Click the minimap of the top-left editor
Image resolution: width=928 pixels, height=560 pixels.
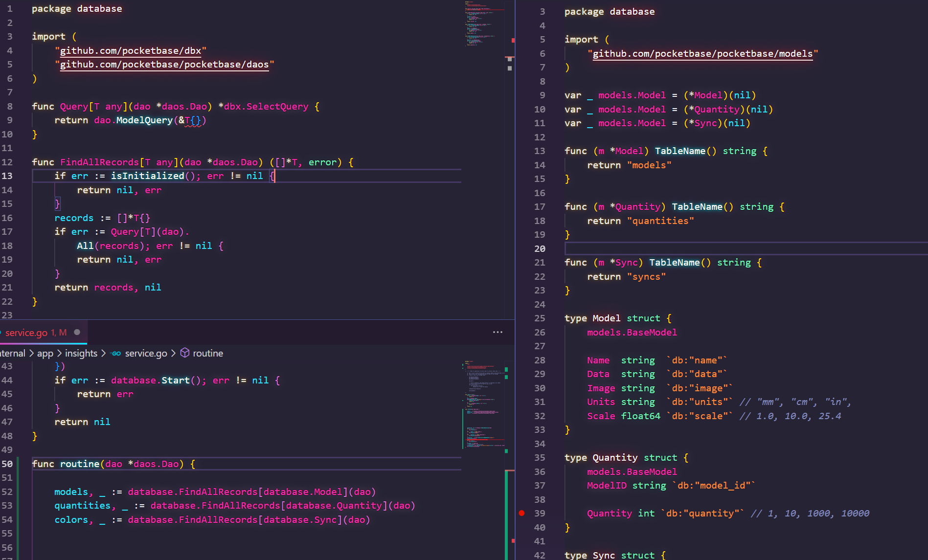point(484,24)
